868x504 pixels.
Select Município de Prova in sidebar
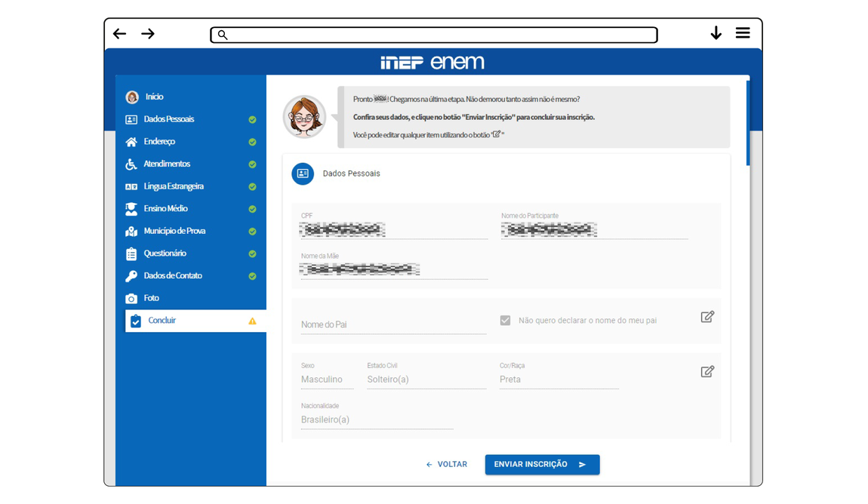(x=174, y=231)
